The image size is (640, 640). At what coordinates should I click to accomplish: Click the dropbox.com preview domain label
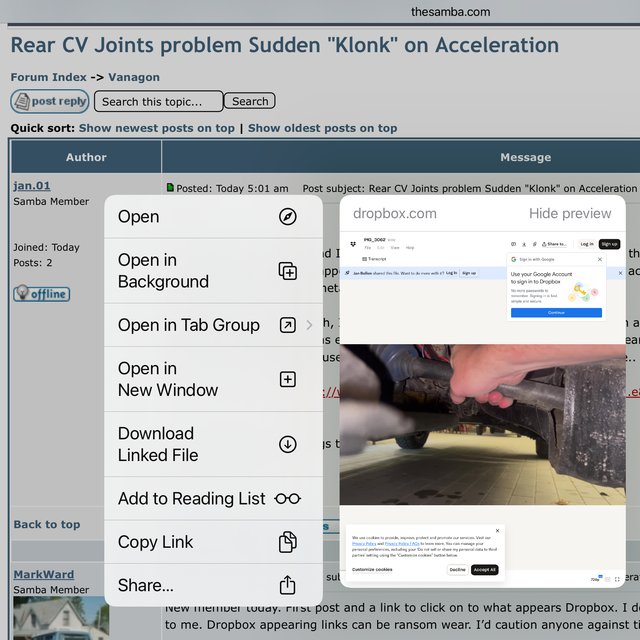(395, 213)
